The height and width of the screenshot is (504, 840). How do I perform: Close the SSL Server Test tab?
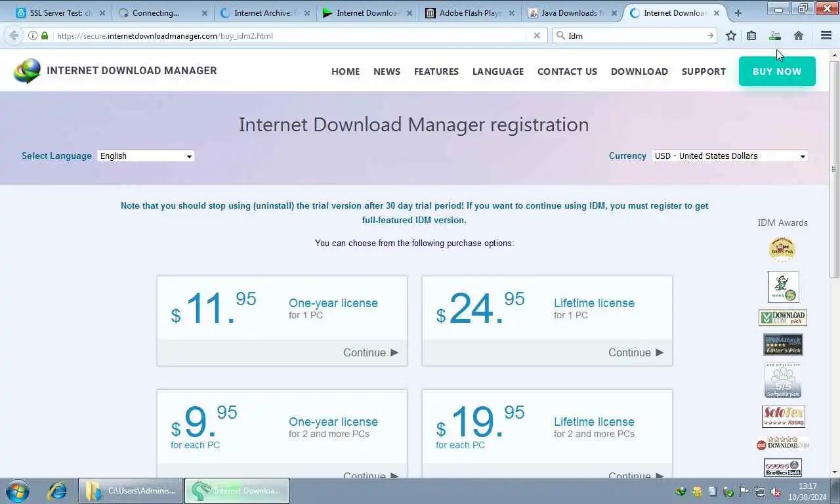pos(102,12)
